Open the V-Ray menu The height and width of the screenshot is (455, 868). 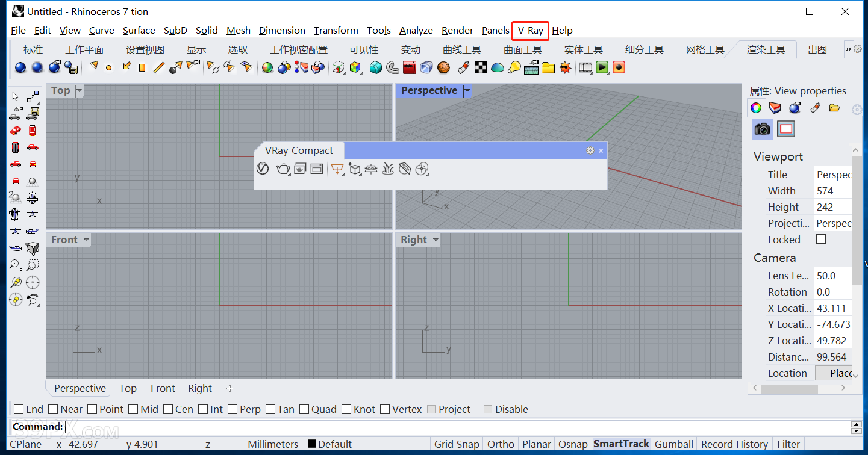530,31
